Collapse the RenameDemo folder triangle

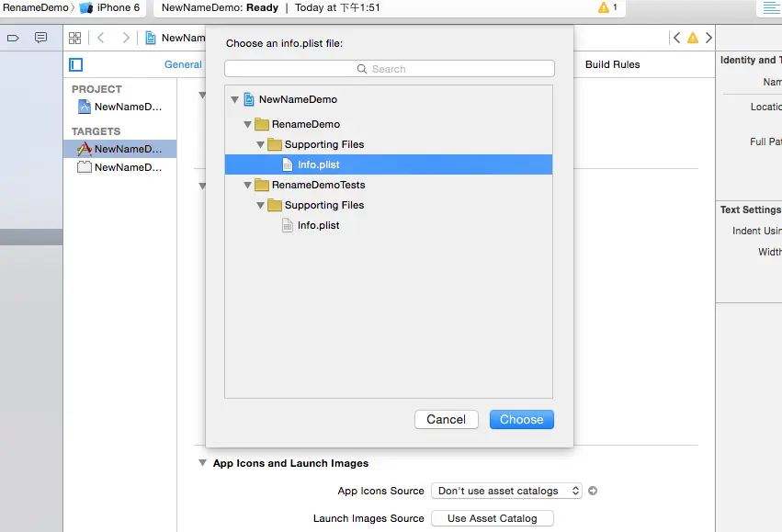[247, 124]
